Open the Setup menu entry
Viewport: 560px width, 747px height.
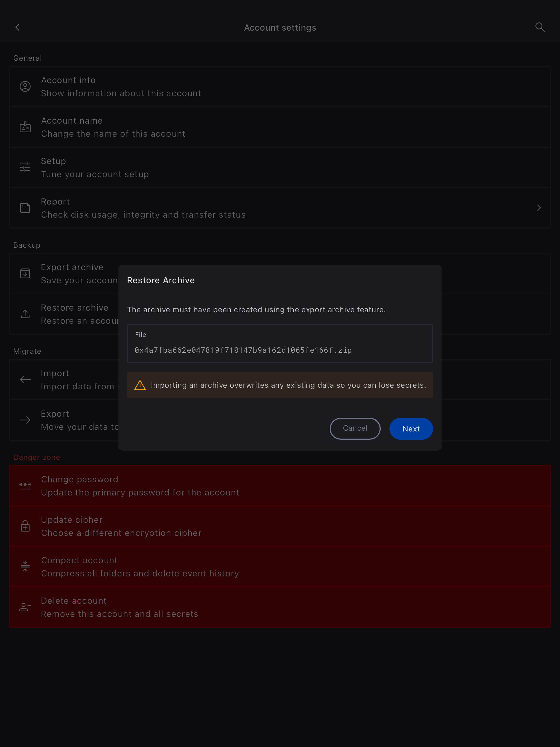pos(280,168)
